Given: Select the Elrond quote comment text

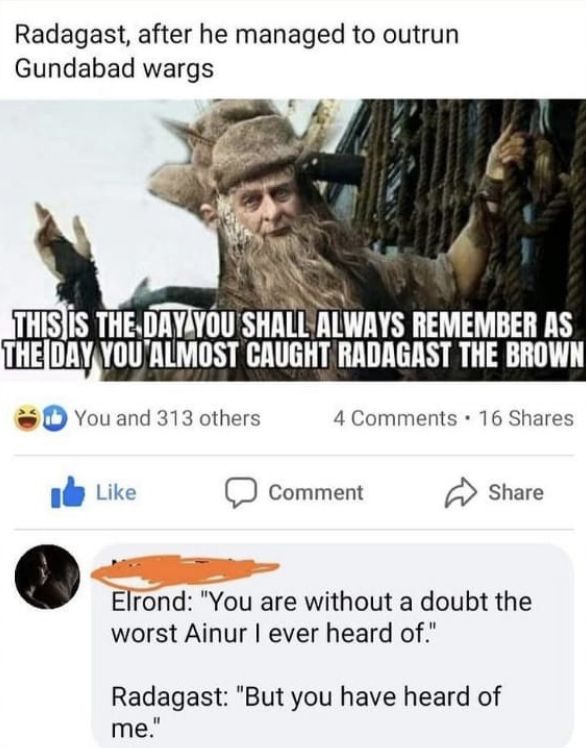Looking at the screenshot, I should point(321,617).
